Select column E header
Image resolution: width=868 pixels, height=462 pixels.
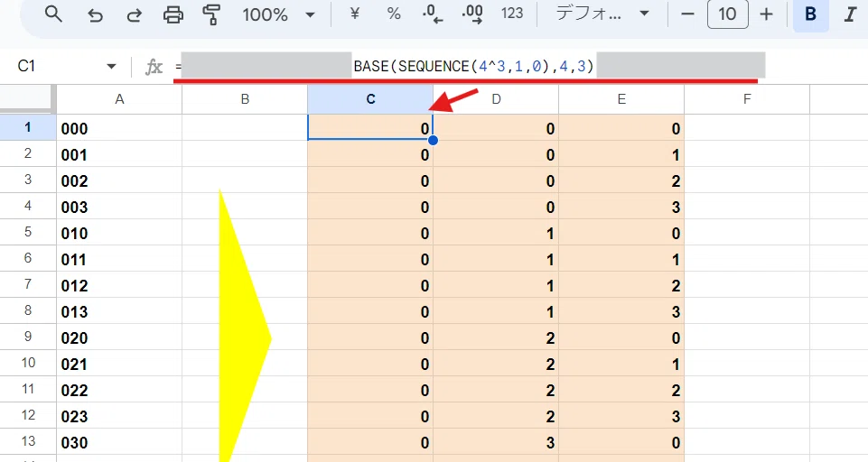point(621,99)
